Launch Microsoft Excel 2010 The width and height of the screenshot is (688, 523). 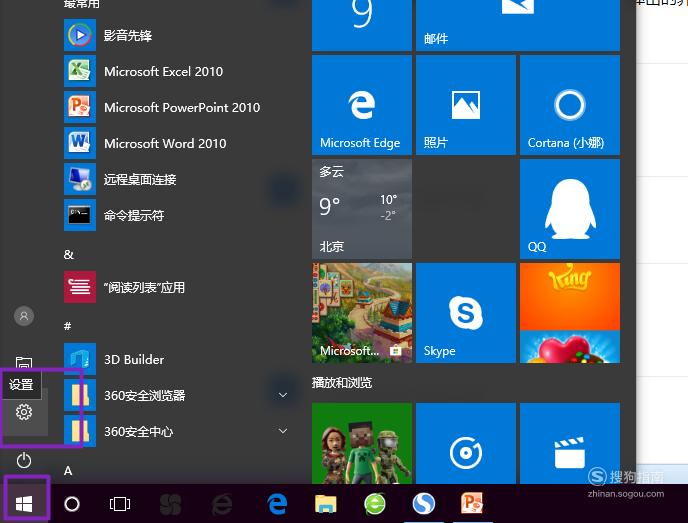tap(176, 71)
